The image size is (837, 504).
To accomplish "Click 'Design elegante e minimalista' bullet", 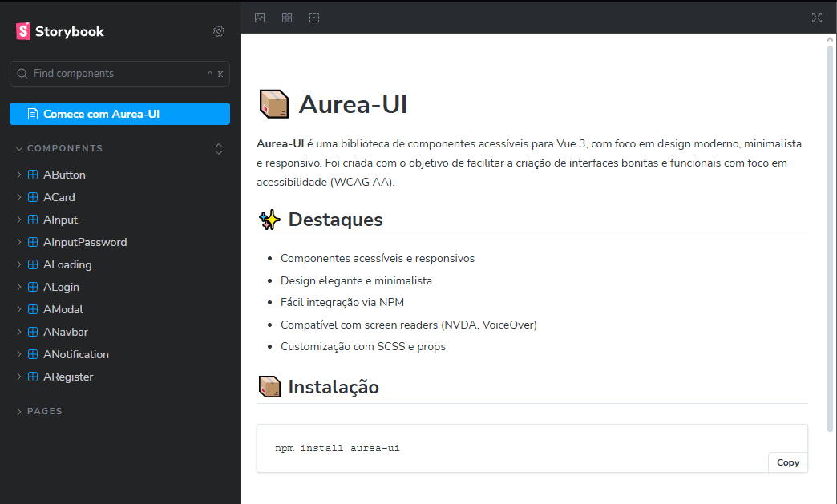I will (x=356, y=280).
